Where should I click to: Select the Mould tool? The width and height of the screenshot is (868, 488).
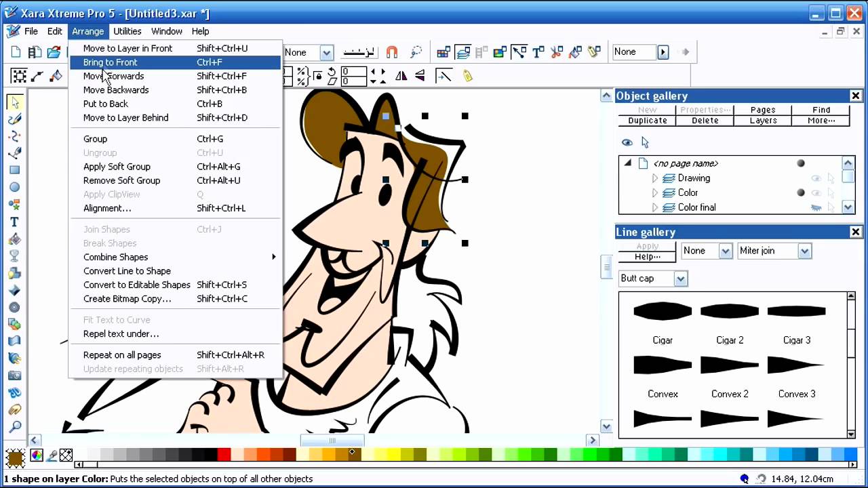[x=14, y=342]
